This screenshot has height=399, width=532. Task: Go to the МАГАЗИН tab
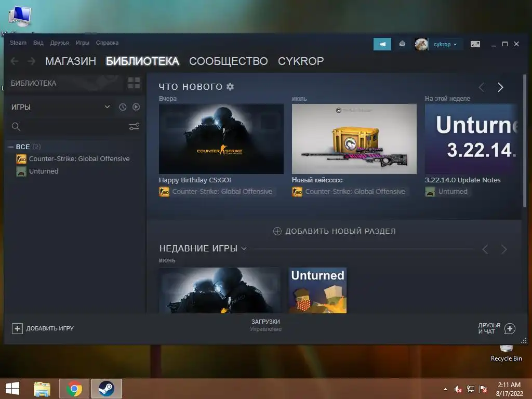pyautogui.click(x=71, y=61)
